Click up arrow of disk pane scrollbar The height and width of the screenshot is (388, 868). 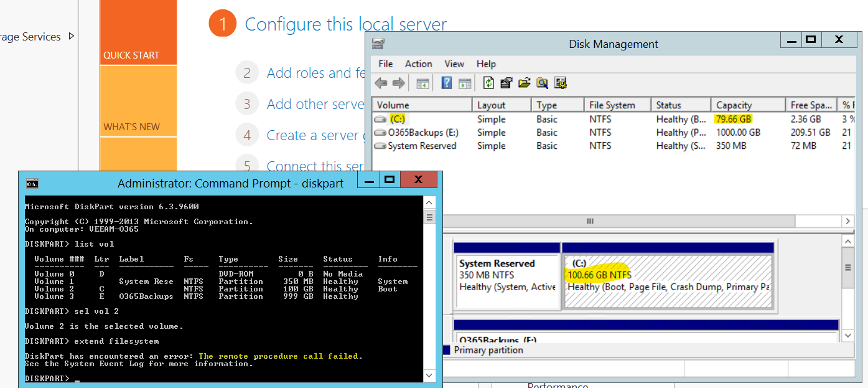tap(847, 241)
